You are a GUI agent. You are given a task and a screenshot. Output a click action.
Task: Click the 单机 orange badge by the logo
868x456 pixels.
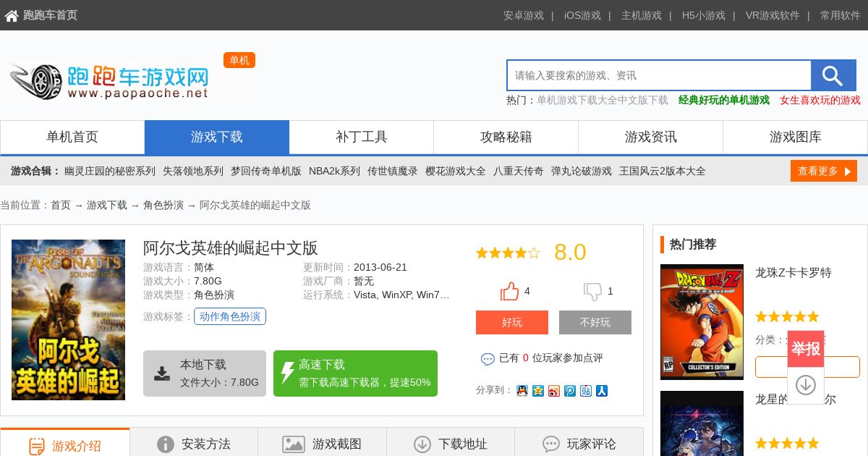(x=239, y=60)
